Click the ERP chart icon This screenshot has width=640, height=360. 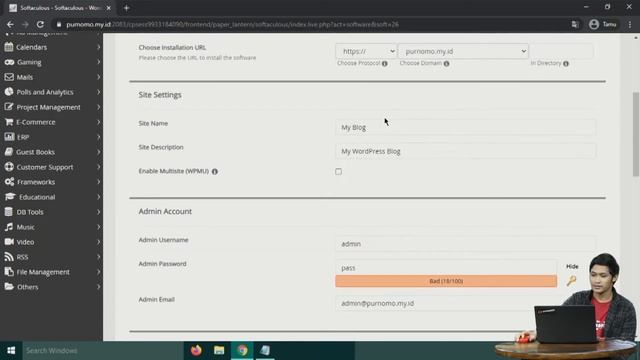pos(9,137)
